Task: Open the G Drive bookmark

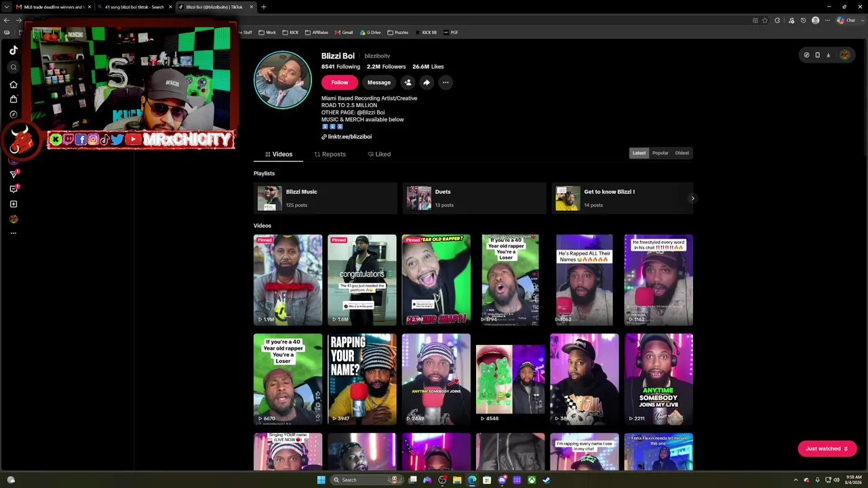Action: click(370, 33)
